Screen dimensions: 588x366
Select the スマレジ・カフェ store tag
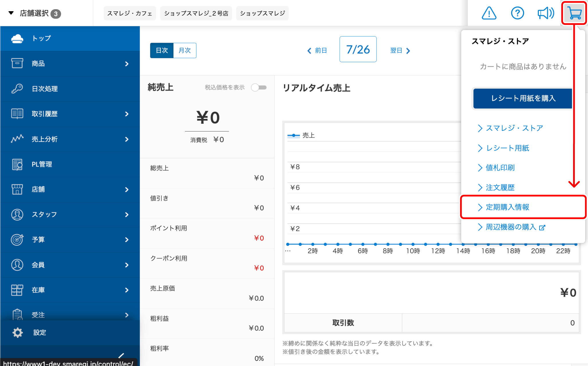(130, 13)
